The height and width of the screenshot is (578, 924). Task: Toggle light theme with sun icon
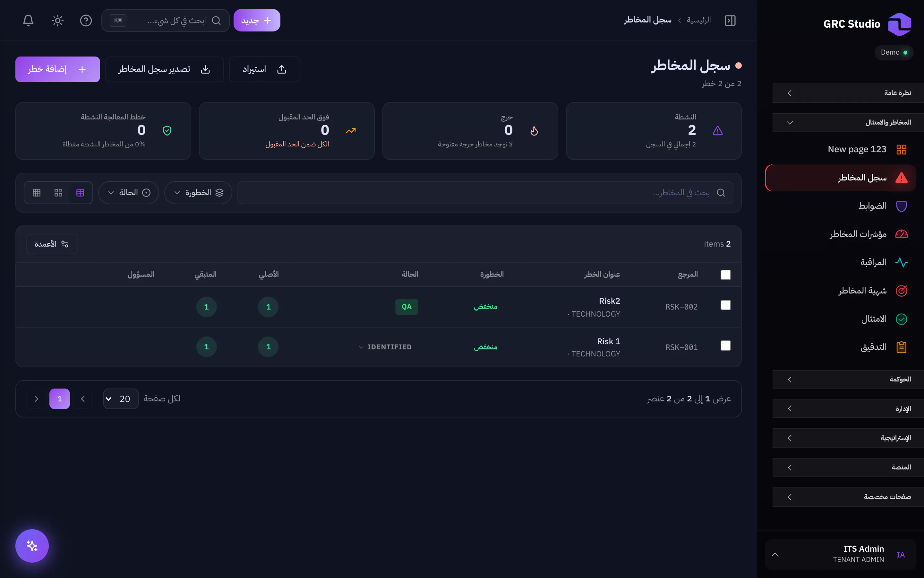coord(58,20)
